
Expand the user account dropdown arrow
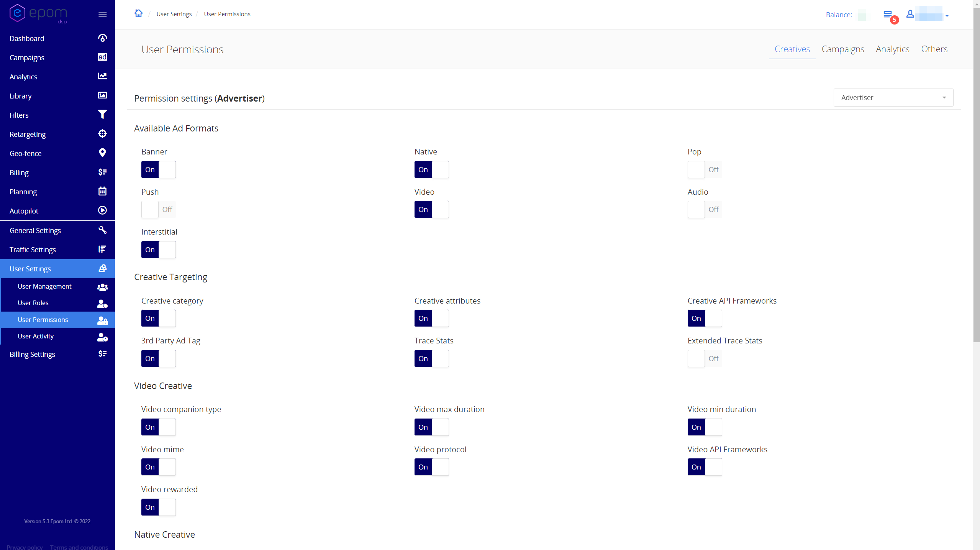click(947, 16)
